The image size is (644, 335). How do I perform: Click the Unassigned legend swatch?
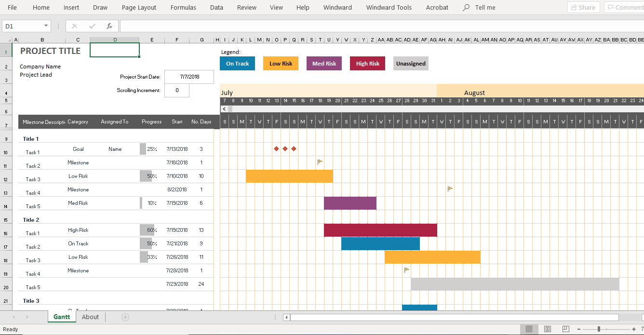pos(411,64)
